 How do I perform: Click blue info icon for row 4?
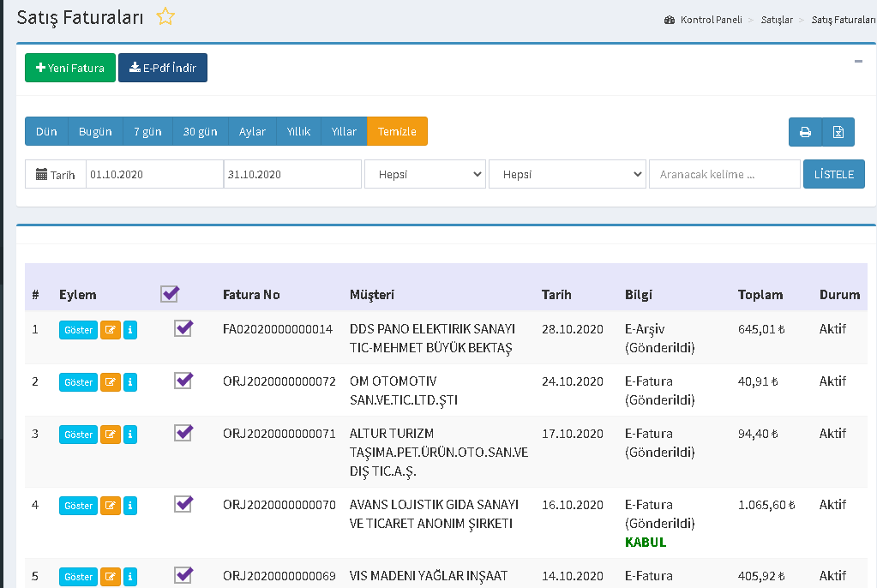[x=130, y=506]
